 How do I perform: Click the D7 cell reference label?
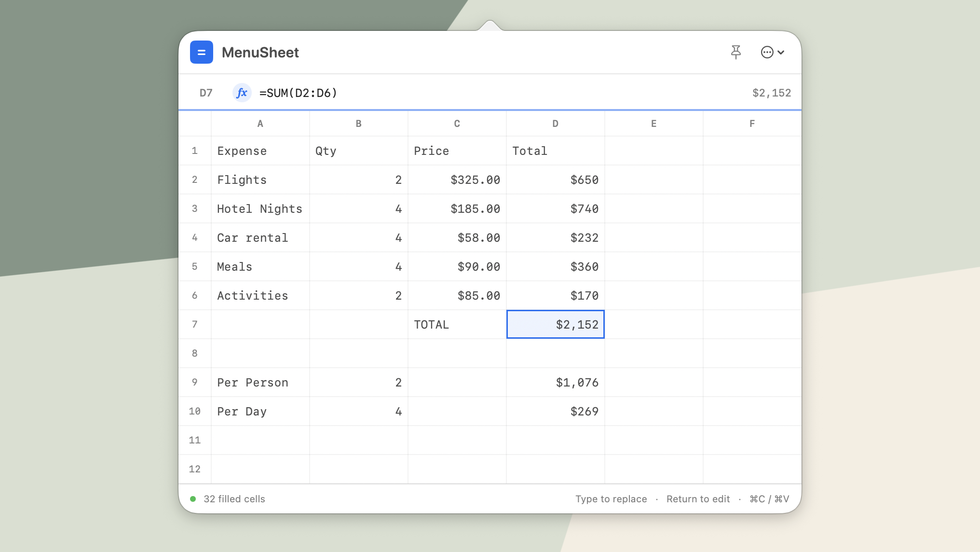click(x=206, y=93)
